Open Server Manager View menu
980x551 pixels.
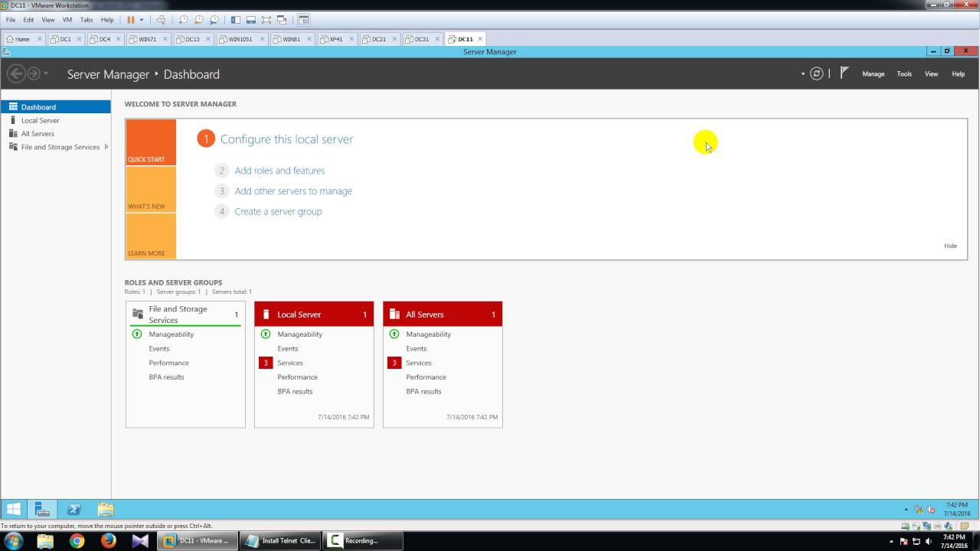coord(931,74)
